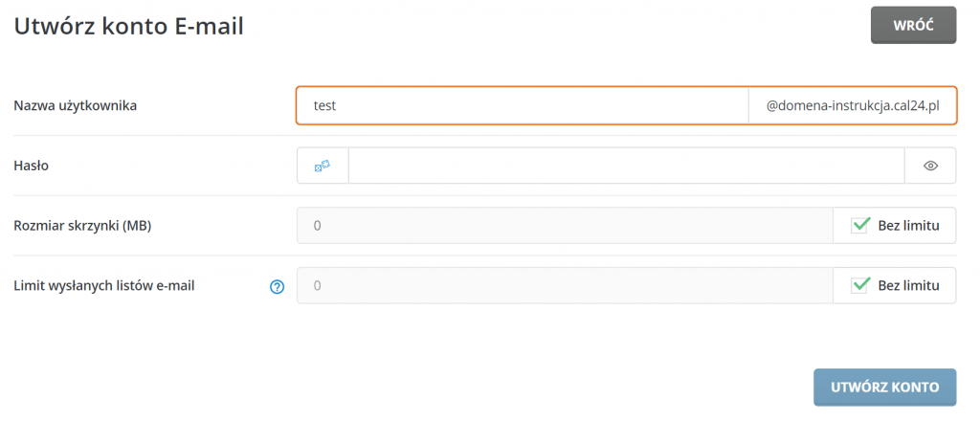Image resolution: width=980 pixels, height=444 pixels.
Task: Open help icon beside e-mail limit
Action: click(x=278, y=286)
